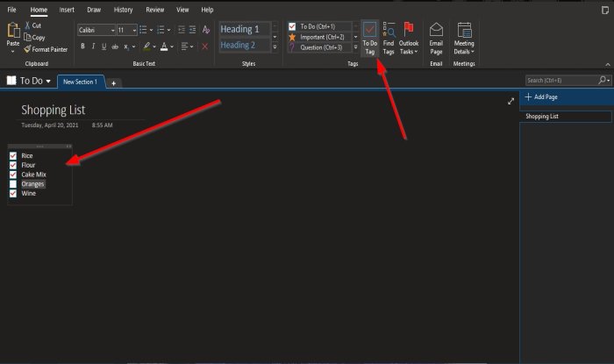Increase indent of the paragraph
Viewport: 614px width, 364px height.
point(192,30)
